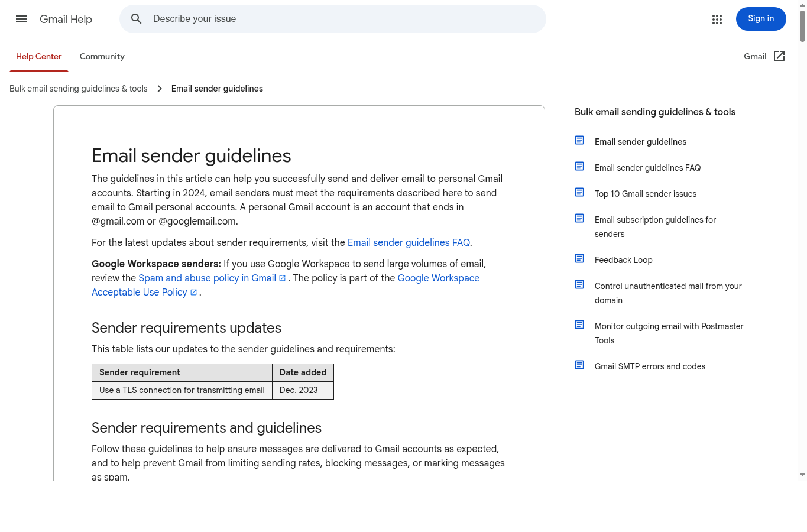Click external icon after Spam and abuse policy

click(x=283, y=278)
